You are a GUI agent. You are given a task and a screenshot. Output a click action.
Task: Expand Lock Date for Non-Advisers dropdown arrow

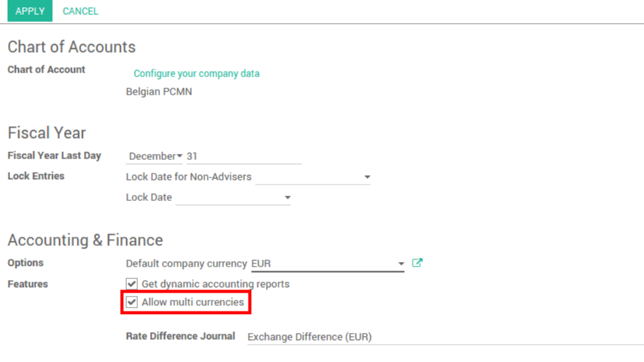(367, 177)
